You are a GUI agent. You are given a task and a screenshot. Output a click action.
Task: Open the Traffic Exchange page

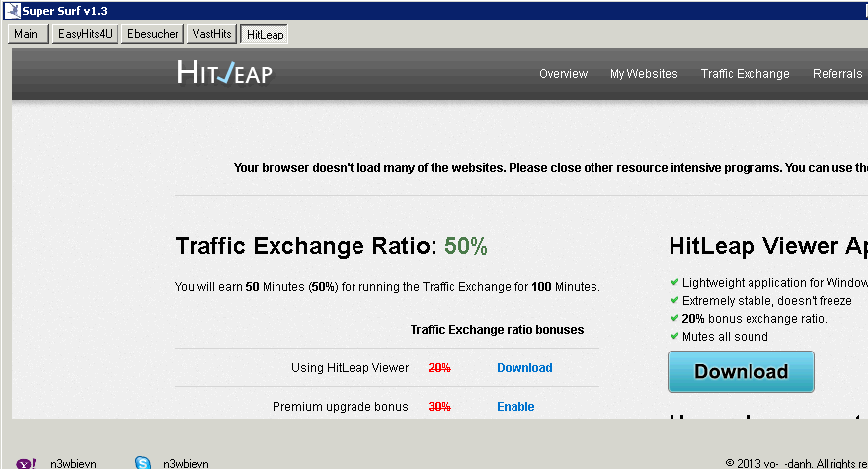[746, 74]
